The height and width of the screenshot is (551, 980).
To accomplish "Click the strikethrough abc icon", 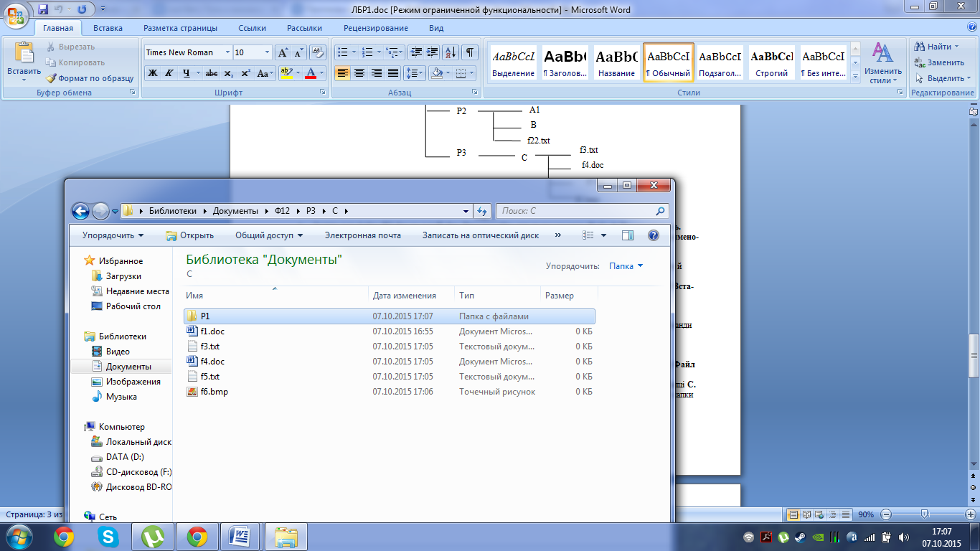I will click(211, 73).
